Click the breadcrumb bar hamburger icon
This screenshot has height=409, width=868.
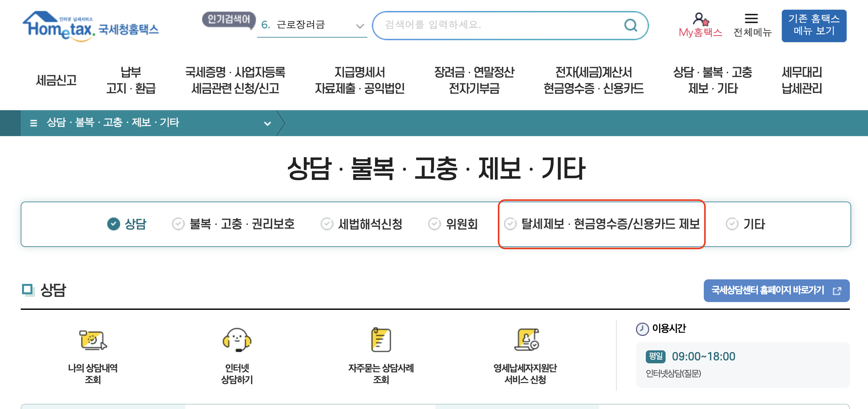pos(33,123)
